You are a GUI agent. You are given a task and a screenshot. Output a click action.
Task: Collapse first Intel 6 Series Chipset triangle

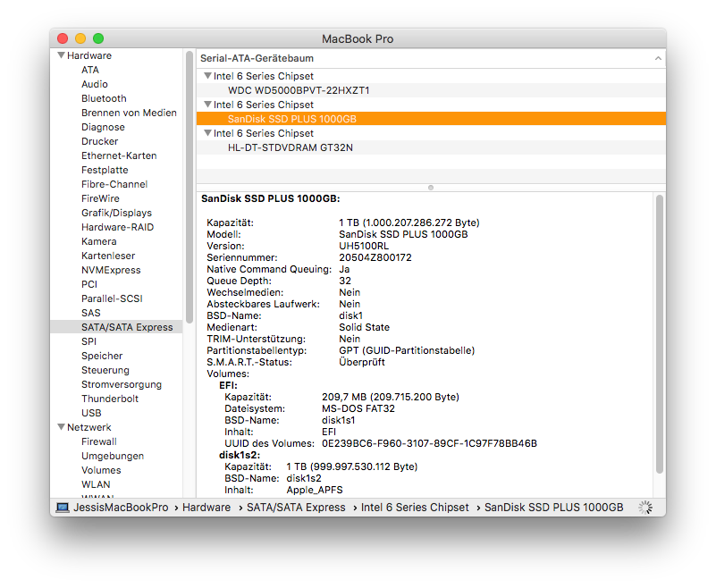pos(207,76)
